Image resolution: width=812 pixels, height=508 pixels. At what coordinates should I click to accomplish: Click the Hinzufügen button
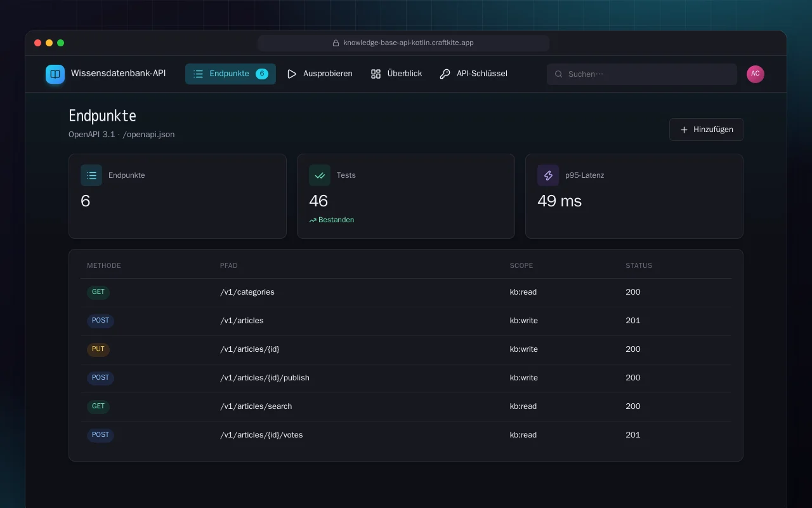tap(706, 130)
